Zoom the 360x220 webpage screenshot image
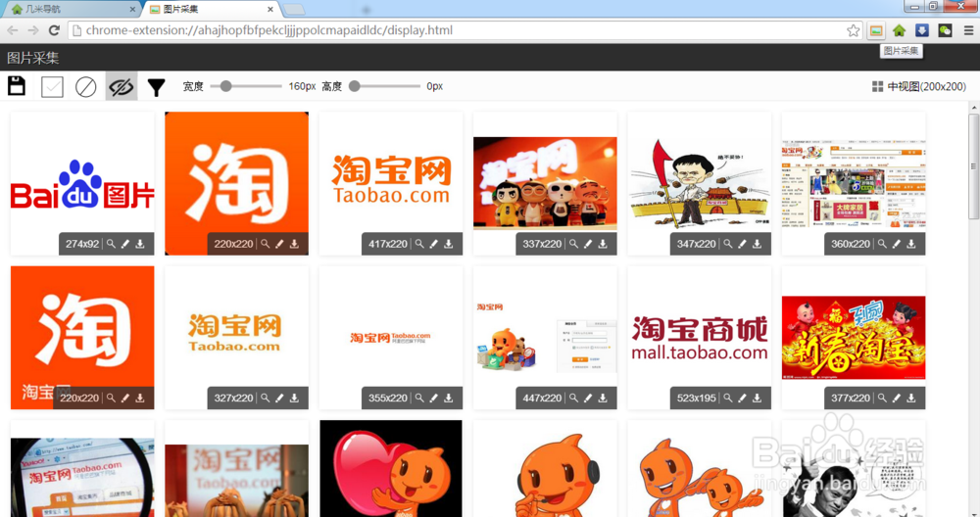980x517 pixels. point(882,244)
